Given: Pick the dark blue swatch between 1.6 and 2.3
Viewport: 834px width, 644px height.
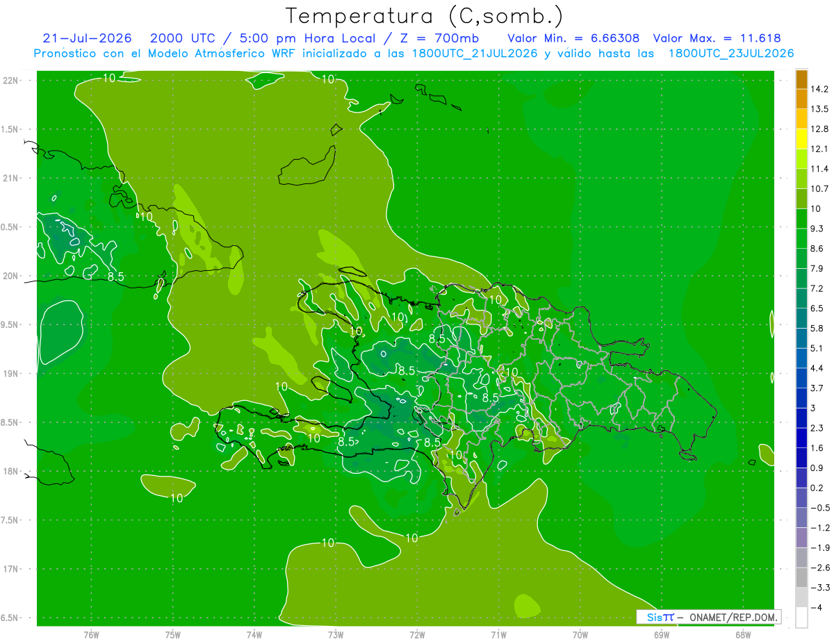Looking at the screenshot, I should click(801, 438).
